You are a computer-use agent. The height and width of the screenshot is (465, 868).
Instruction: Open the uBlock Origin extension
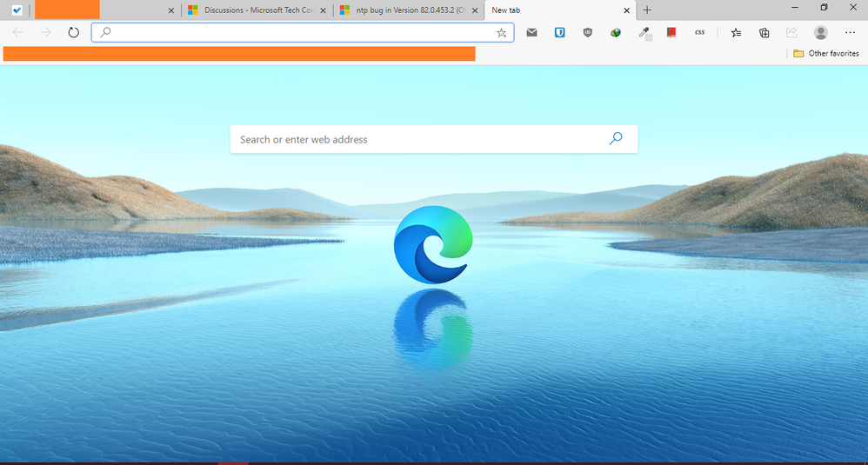point(588,33)
